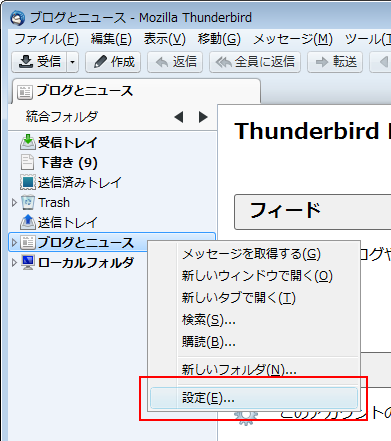Click the Thunderbird logo in title bar
Viewport: 391px width, 441px height.
point(17,18)
